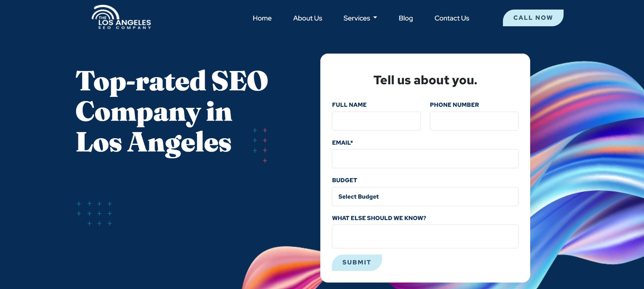Click the Services dropdown chevron arrow
The height and width of the screenshot is (289, 644).
tap(375, 17)
